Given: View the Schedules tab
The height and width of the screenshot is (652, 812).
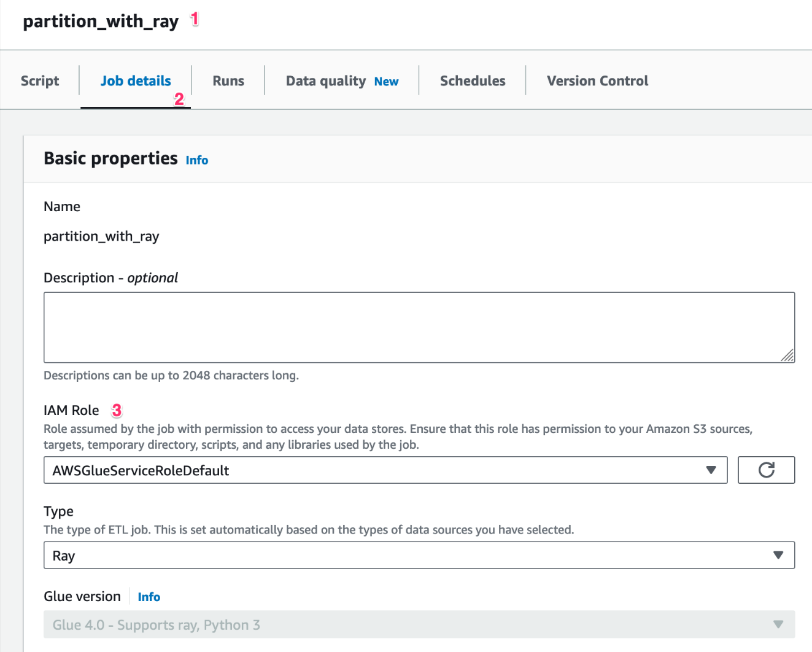Looking at the screenshot, I should (x=472, y=80).
